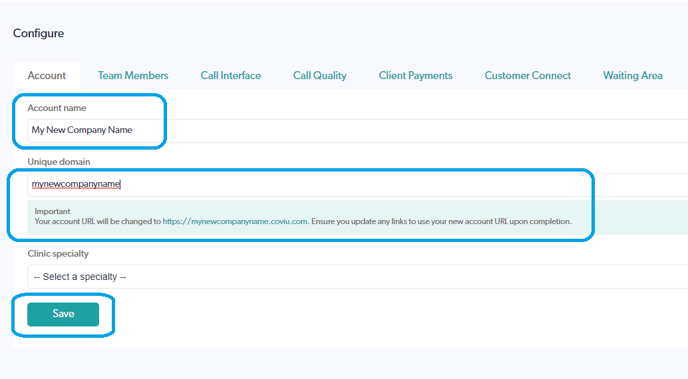Open the Call Interface tab
The width and height of the screenshot is (688, 379).
[x=231, y=75]
